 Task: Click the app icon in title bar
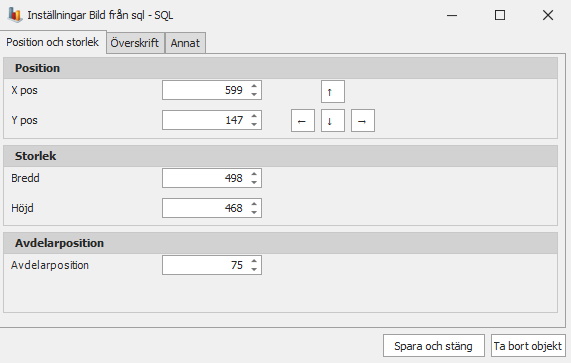[15, 15]
